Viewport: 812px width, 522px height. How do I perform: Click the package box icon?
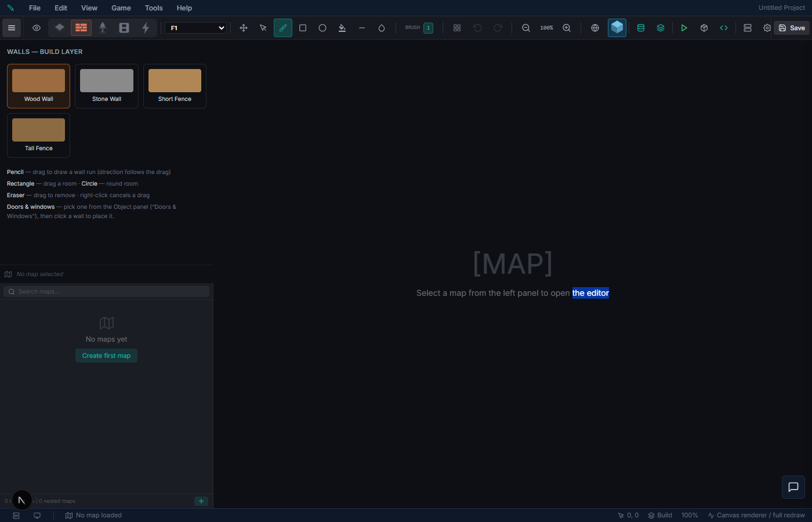point(704,28)
